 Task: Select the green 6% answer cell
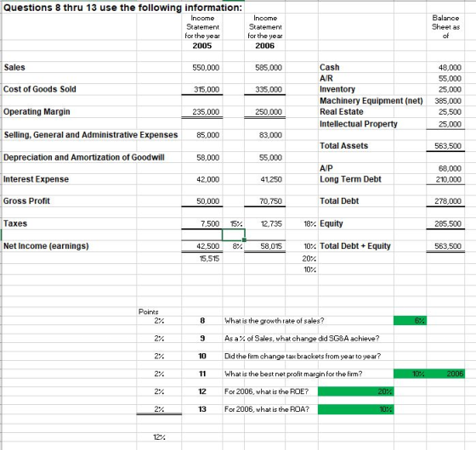pos(410,321)
